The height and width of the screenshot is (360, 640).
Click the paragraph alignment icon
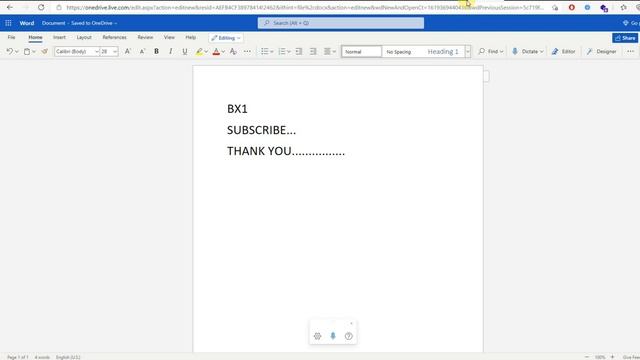coord(327,51)
